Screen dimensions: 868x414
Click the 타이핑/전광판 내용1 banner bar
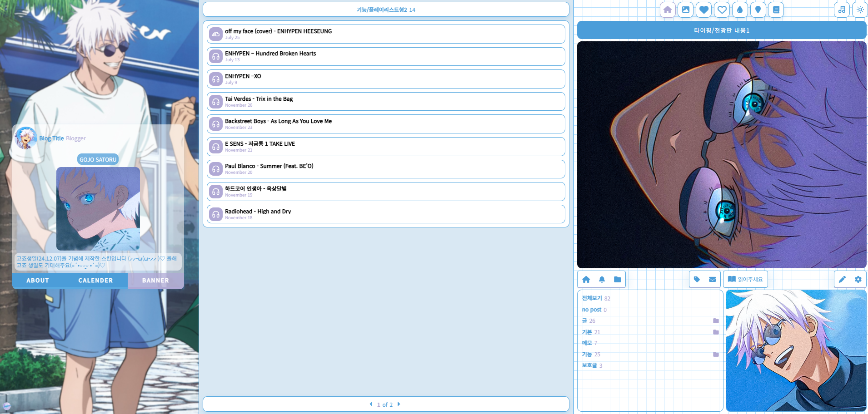click(722, 30)
